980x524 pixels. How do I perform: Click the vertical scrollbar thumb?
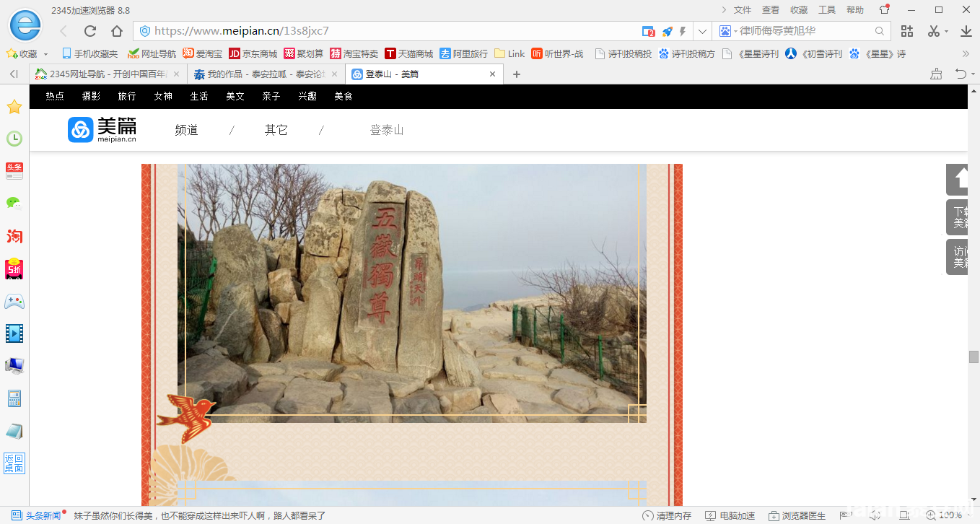[x=974, y=357]
